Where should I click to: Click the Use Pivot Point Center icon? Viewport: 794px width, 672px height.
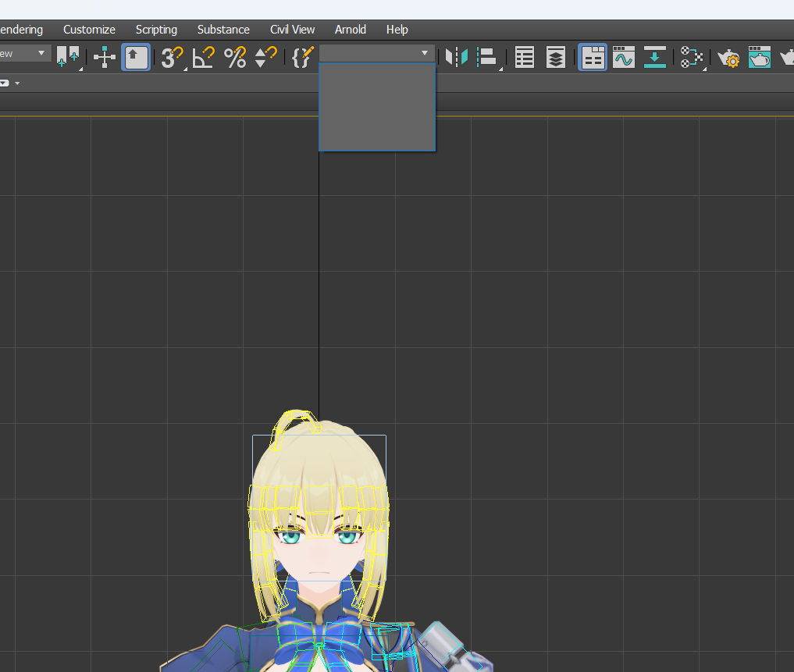pos(68,57)
